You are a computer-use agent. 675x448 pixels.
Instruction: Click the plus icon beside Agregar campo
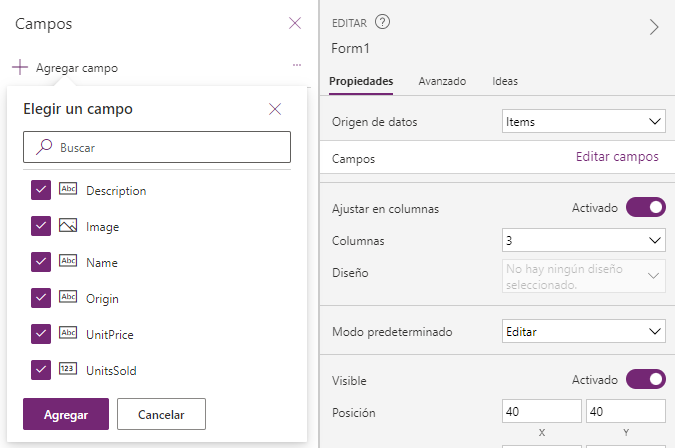[20, 67]
